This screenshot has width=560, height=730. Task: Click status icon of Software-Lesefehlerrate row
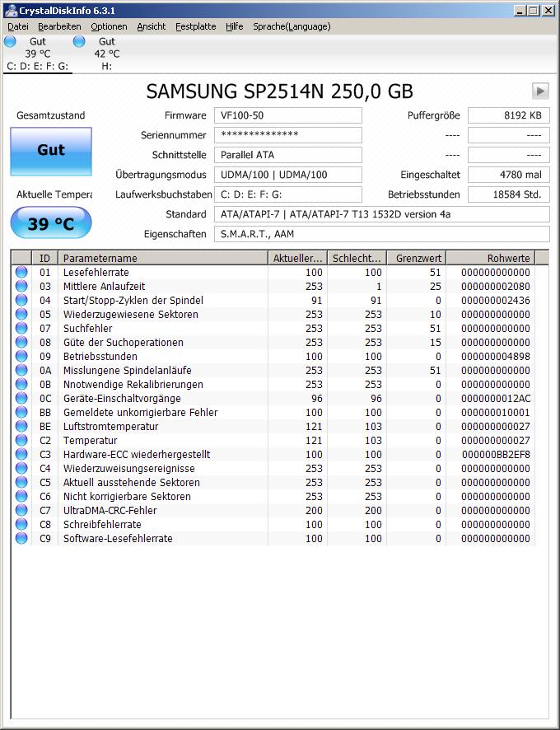tap(21, 538)
